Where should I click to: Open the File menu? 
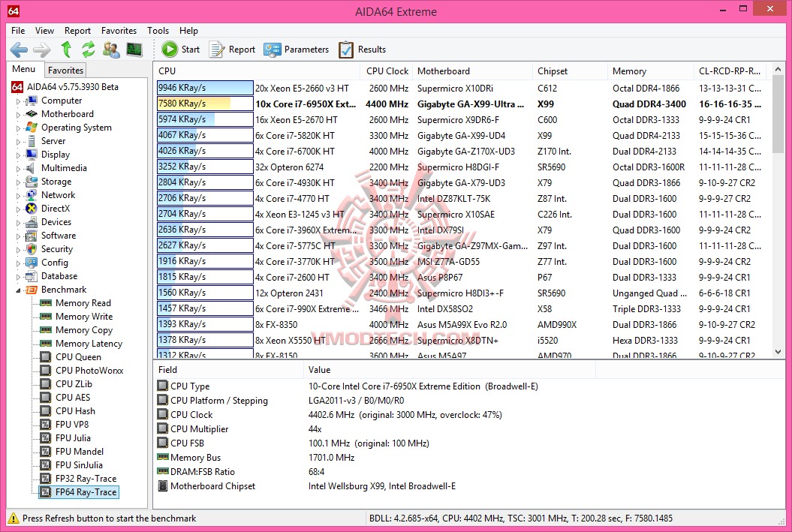[x=18, y=31]
